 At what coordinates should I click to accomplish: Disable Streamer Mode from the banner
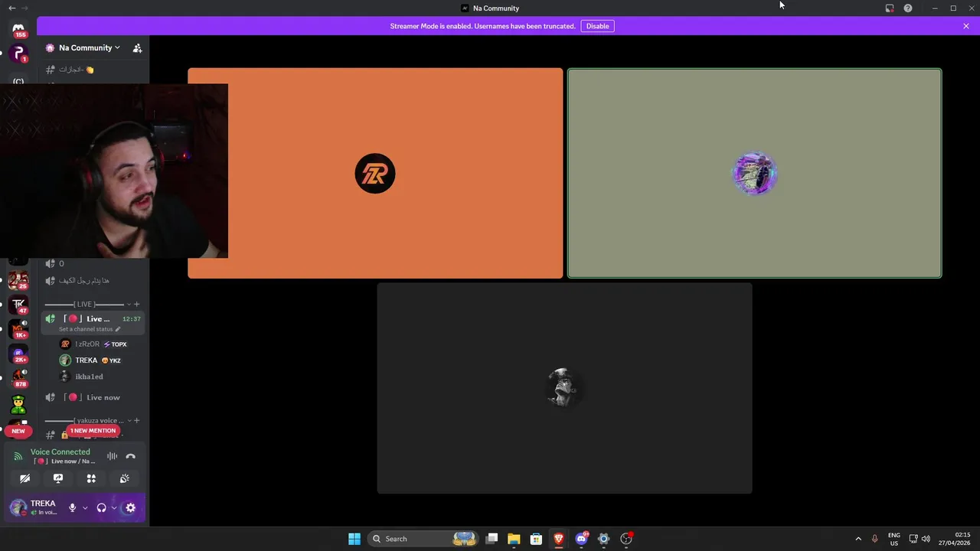click(597, 26)
